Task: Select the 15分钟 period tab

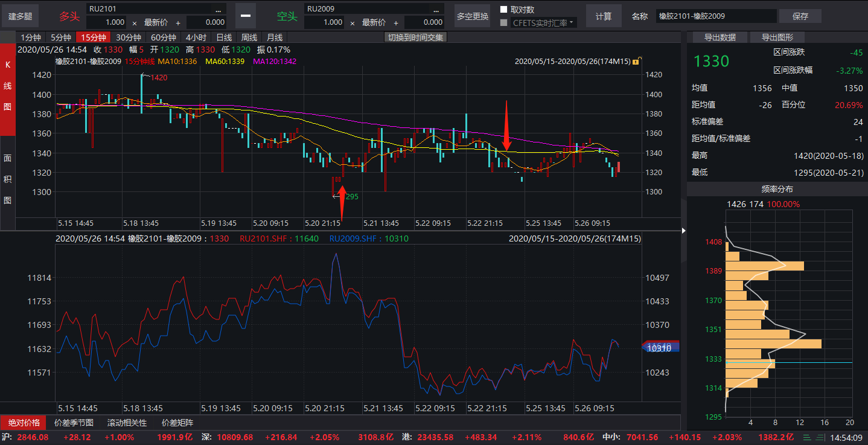Action: [93, 37]
